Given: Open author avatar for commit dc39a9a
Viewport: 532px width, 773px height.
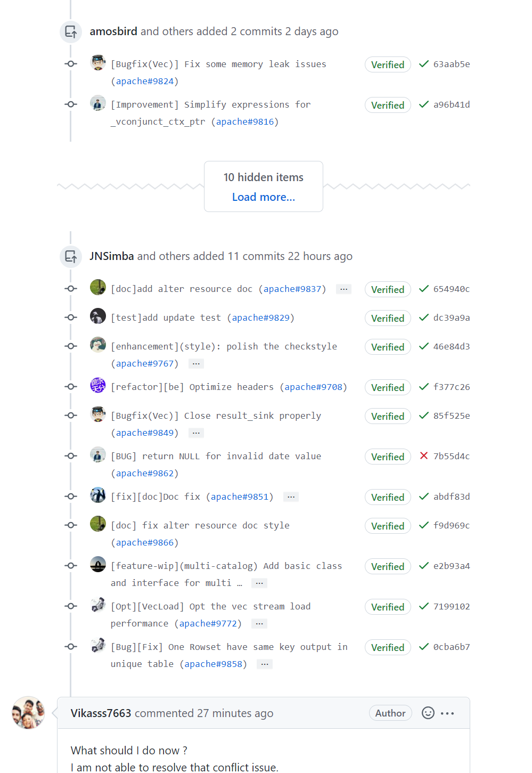Looking at the screenshot, I should (98, 316).
